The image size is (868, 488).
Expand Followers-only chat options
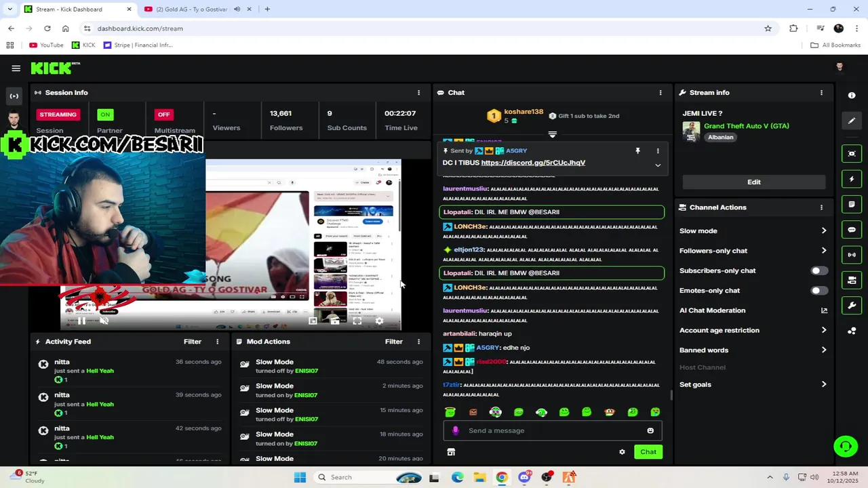point(824,251)
